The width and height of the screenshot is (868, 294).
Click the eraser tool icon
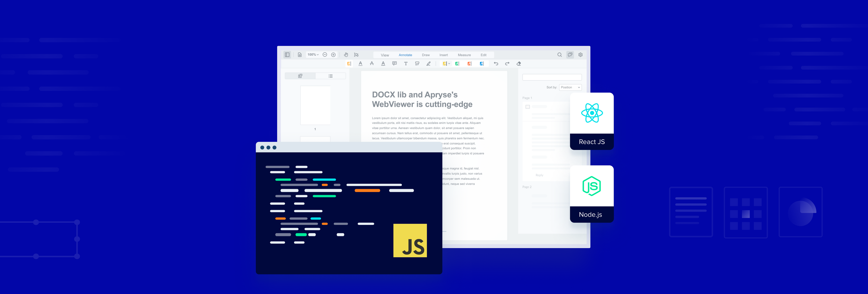pyautogui.click(x=519, y=63)
